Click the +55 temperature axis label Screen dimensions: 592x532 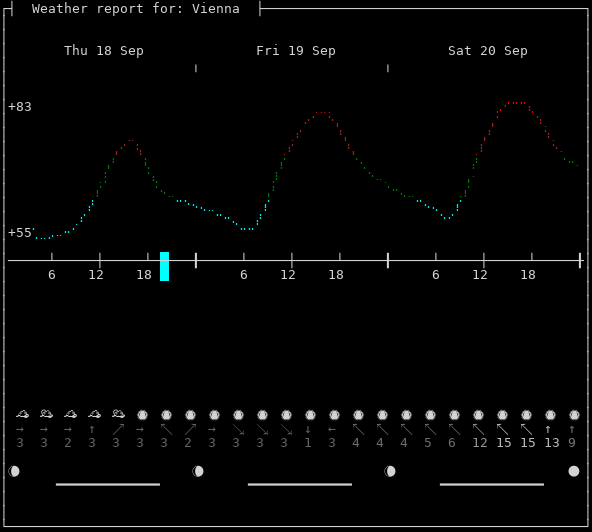pos(20,233)
